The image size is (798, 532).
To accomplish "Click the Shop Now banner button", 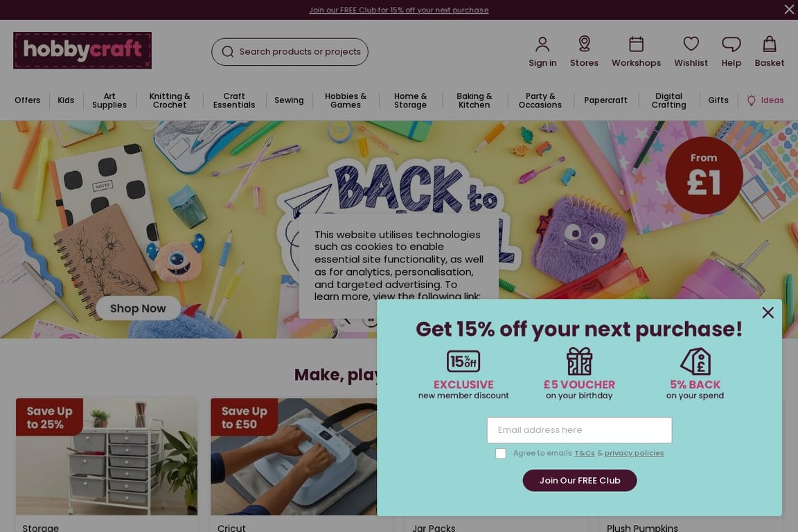I will (138, 308).
